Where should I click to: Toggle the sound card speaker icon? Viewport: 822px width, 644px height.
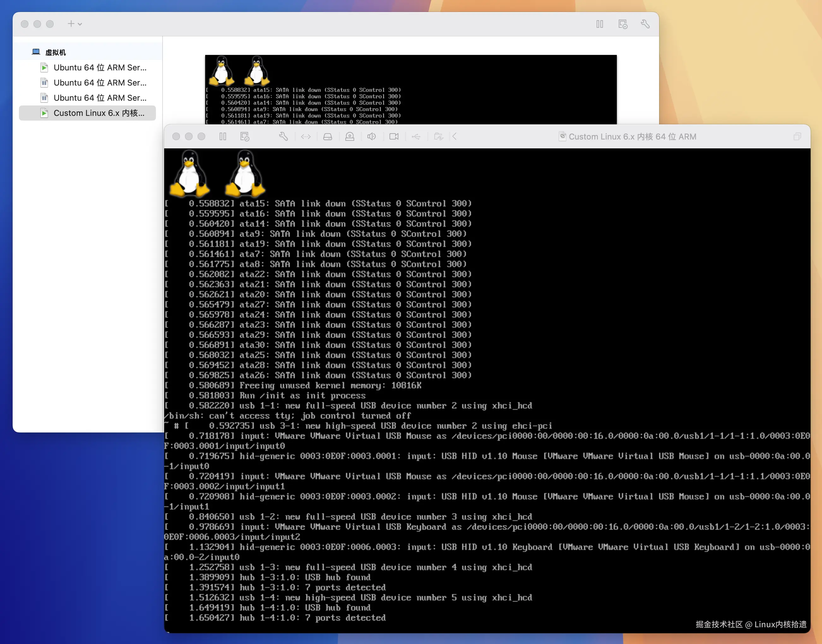[372, 136]
